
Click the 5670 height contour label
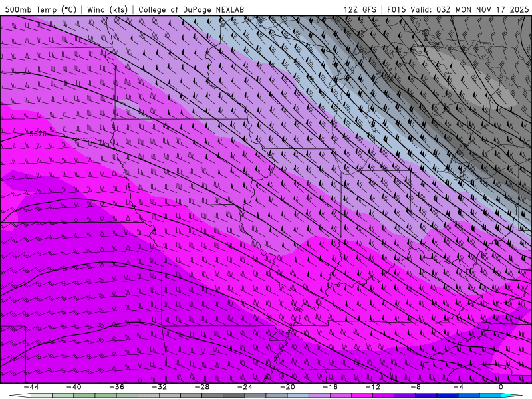(x=38, y=134)
